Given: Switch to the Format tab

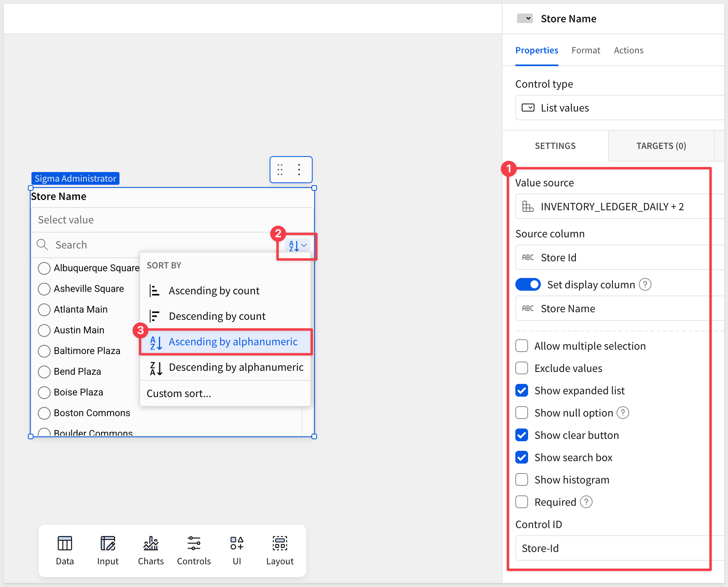Looking at the screenshot, I should point(585,51).
